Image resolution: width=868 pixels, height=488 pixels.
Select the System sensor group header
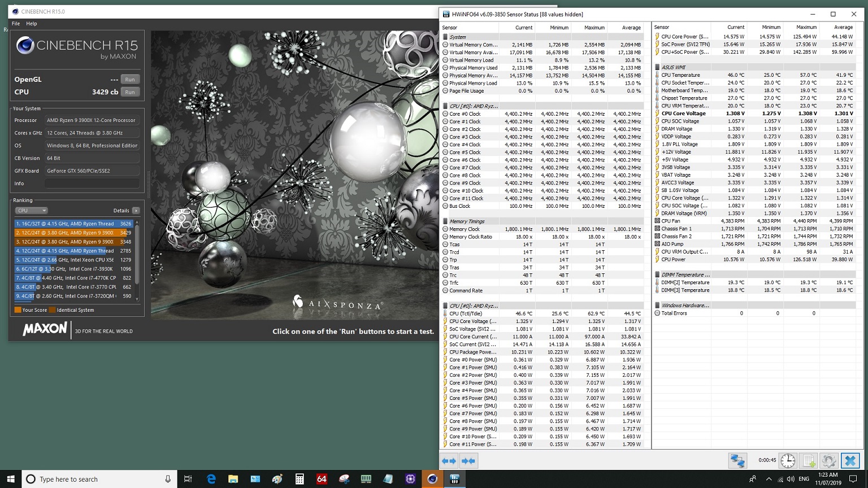coord(543,37)
